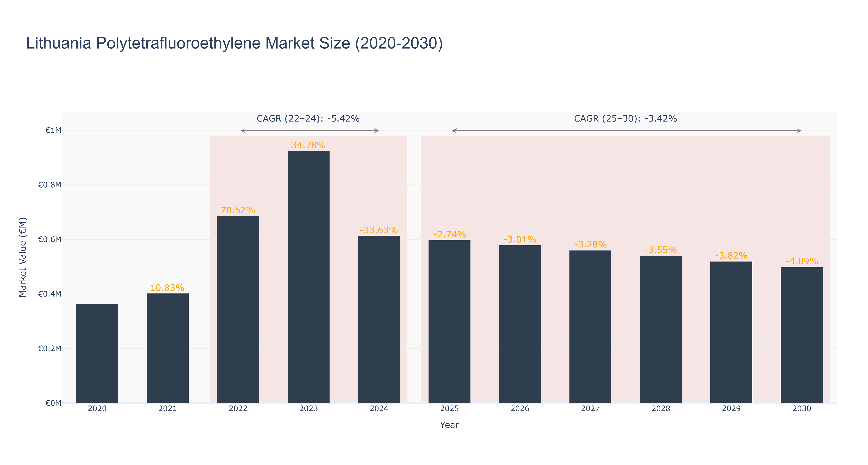Click the CAGR (22–24): -5.42% annotation
Image resolution: width=868 pixels, height=465 pixels.
(x=308, y=119)
